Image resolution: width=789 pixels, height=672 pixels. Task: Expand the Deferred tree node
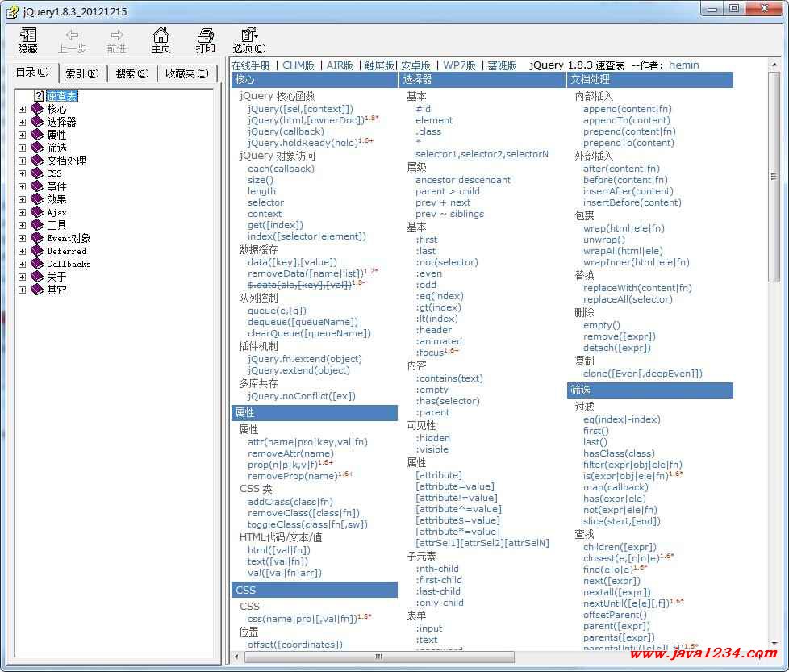22,251
